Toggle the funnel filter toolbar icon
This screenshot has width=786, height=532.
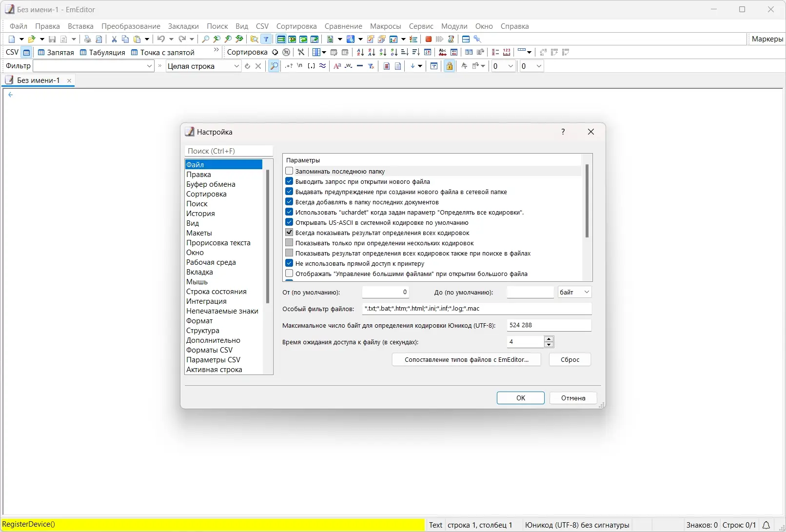tap(266, 39)
